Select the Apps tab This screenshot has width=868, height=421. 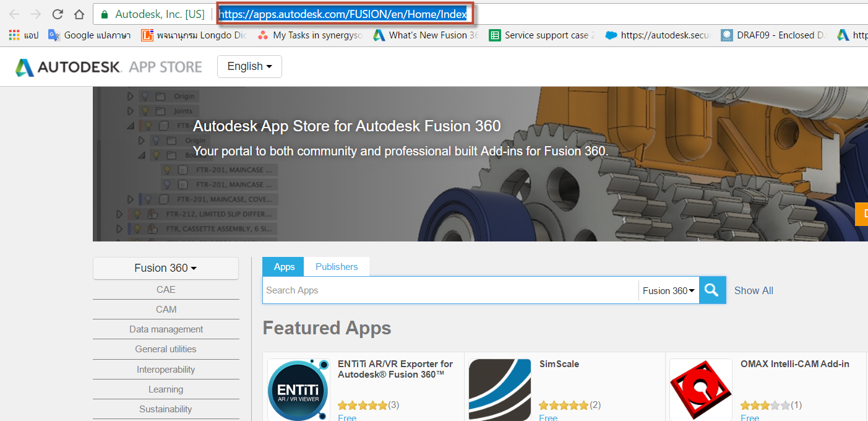(x=283, y=266)
